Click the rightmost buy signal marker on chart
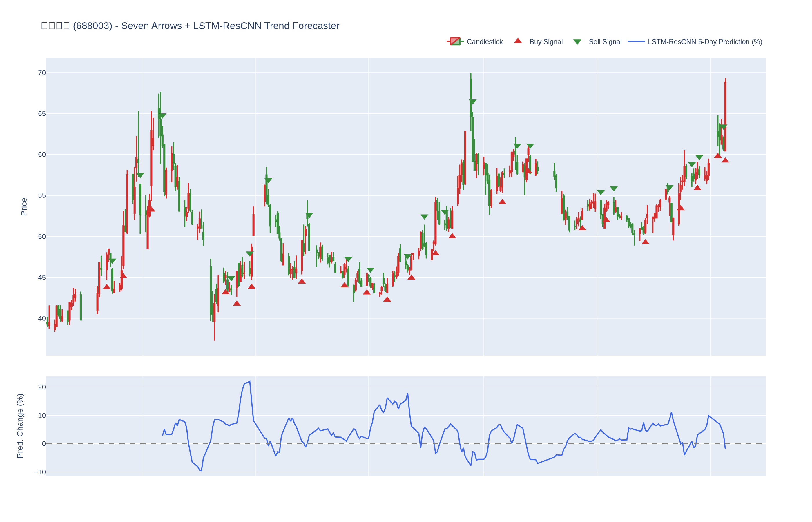The image size is (812, 522). (725, 160)
